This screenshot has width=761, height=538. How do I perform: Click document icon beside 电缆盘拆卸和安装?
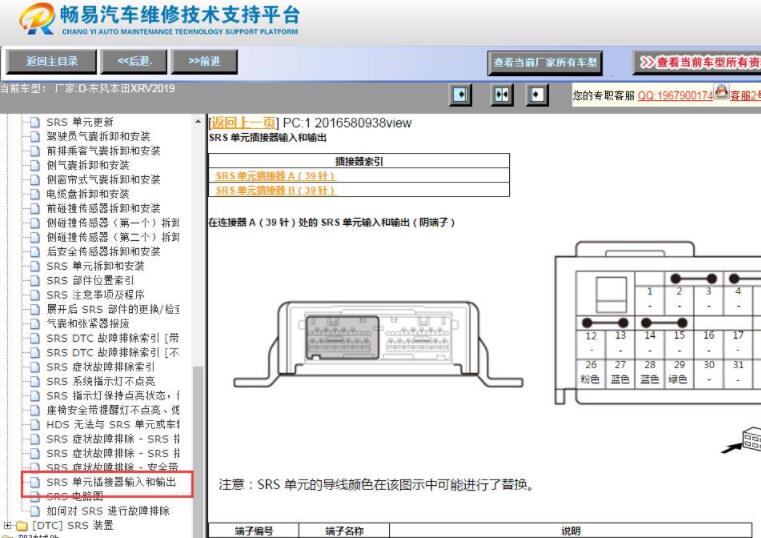[x=35, y=194]
